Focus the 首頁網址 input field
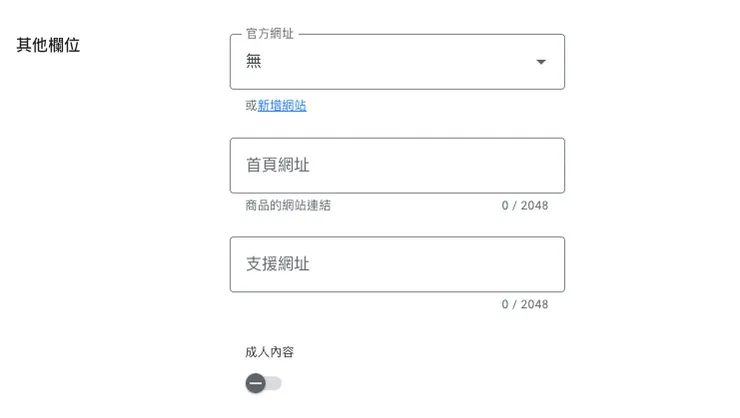The height and width of the screenshot is (418, 740). [397, 165]
